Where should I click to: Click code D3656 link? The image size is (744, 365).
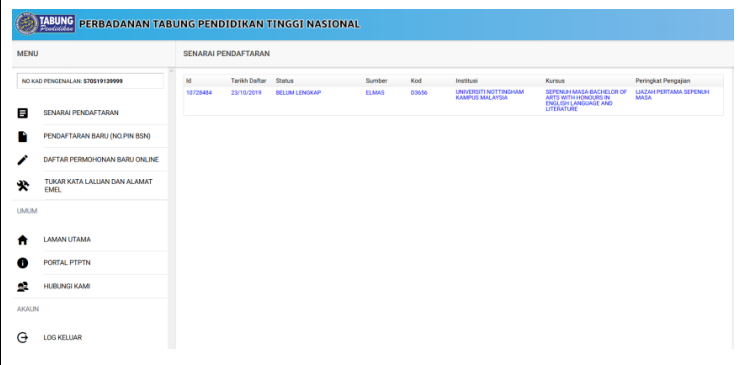tap(419, 93)
